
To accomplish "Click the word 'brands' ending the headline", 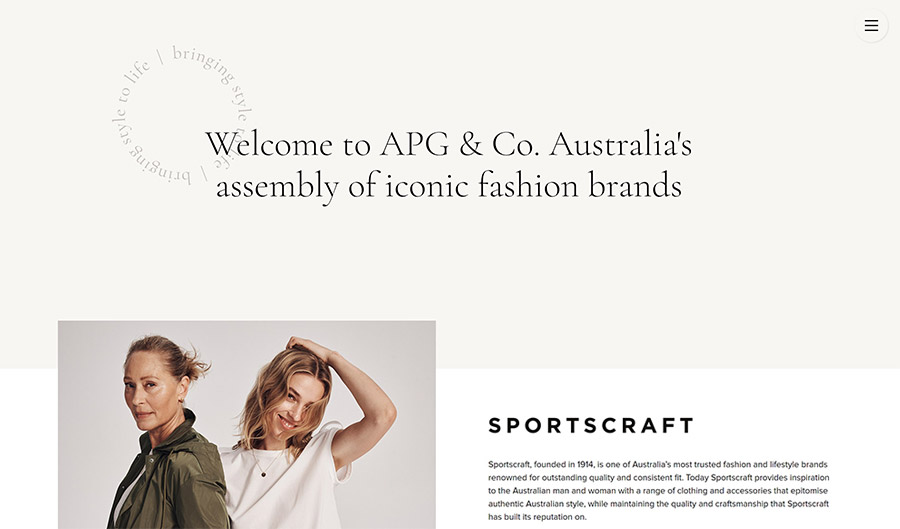I will pos(635,185).
